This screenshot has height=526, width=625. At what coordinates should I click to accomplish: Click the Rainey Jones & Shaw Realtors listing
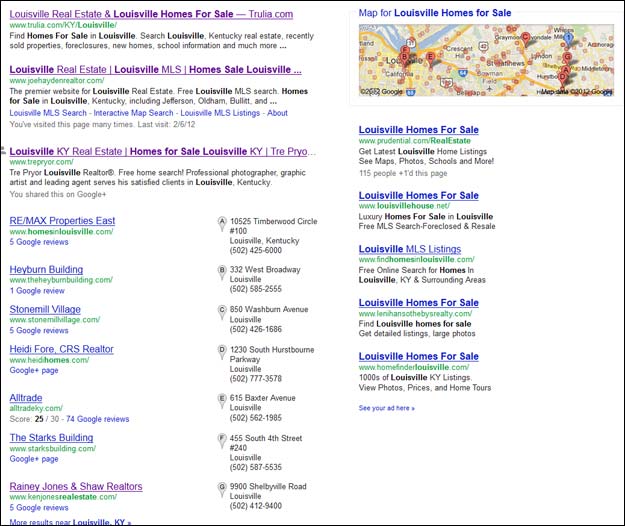(x=76, y=487)
